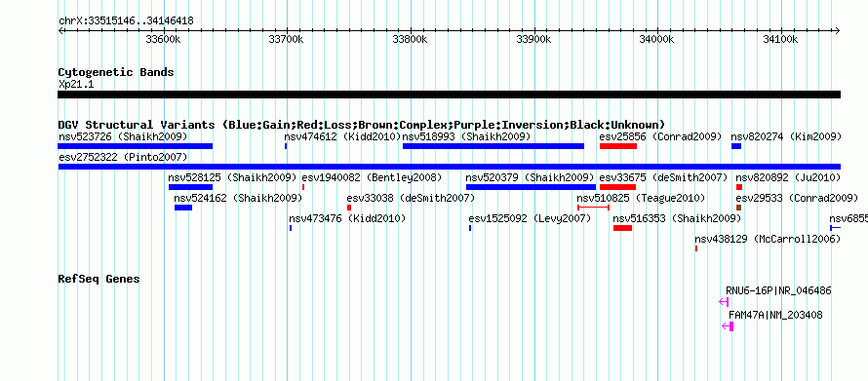This screenshot has height=381, width=868.
Task: Click the esv29533 (Conrad2009) label
Action: tap(797, 198)
